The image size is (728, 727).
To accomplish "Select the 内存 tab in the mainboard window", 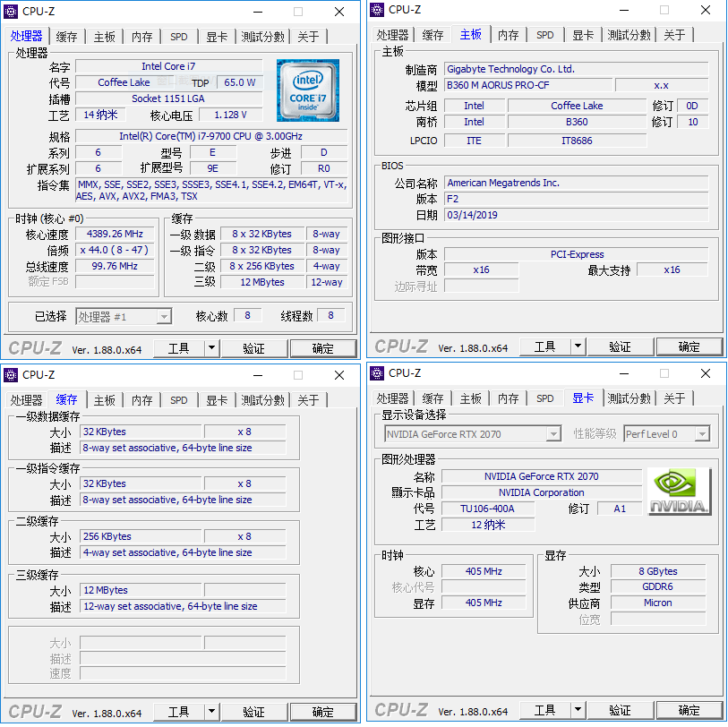I will pyautogui.click(x=508, y=35).
